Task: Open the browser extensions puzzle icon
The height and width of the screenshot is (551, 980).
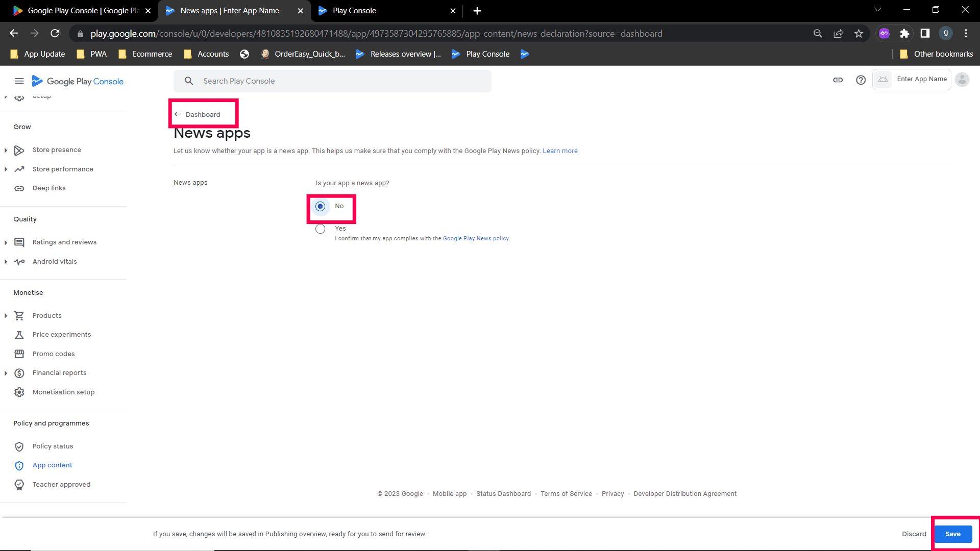Action: (904, 34)
